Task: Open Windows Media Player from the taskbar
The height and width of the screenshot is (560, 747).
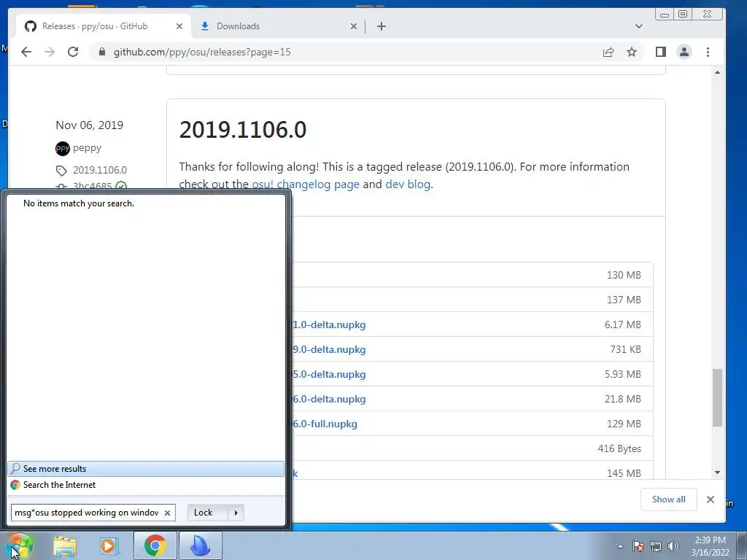Action: (109, 545)
